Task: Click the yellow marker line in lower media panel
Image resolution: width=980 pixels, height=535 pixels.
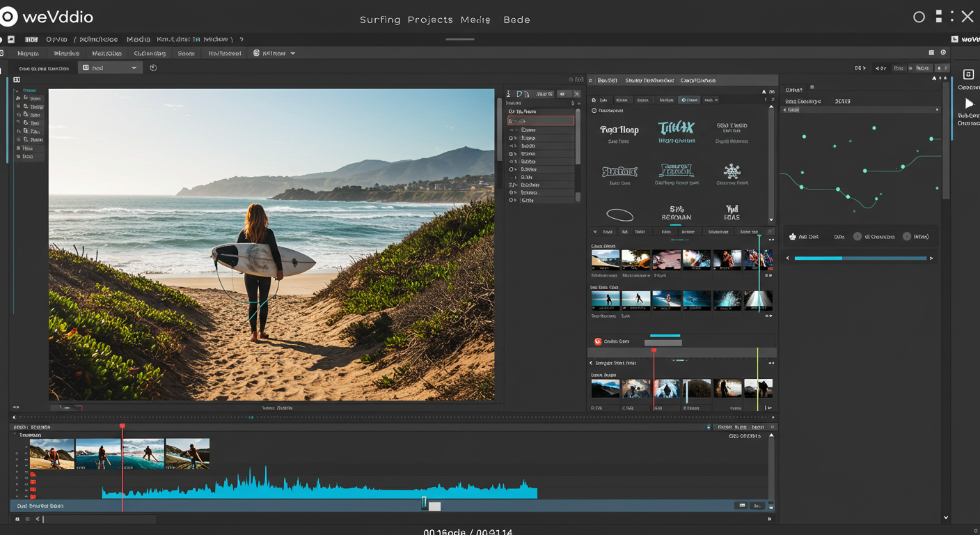Action: click(x=757, y=380)
